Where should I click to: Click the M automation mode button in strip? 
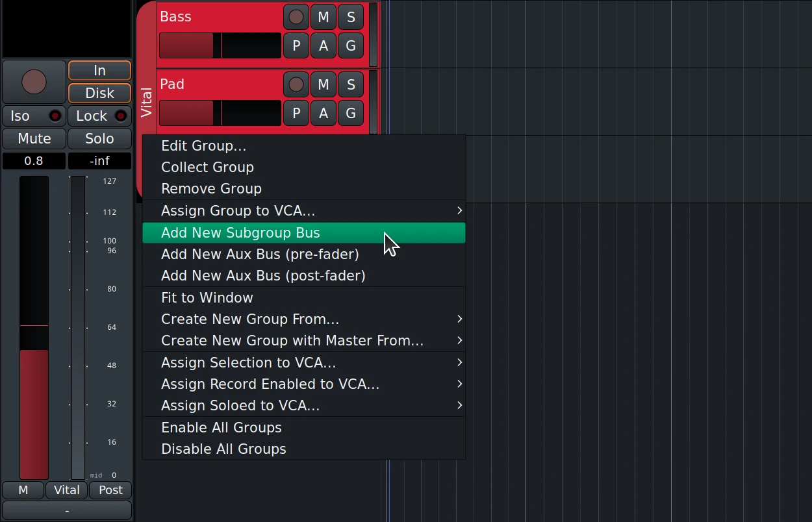23,490
